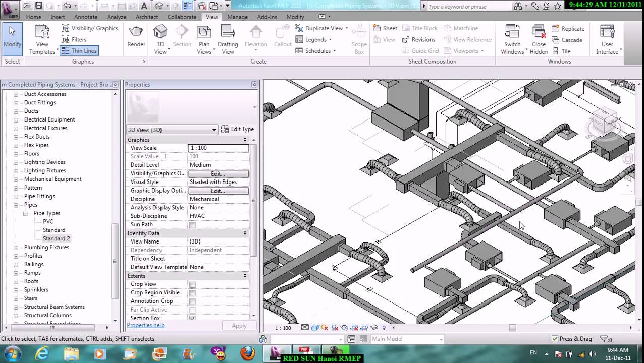Click Edit button for Graphic Display Options
644x363 pixels.
218,191
